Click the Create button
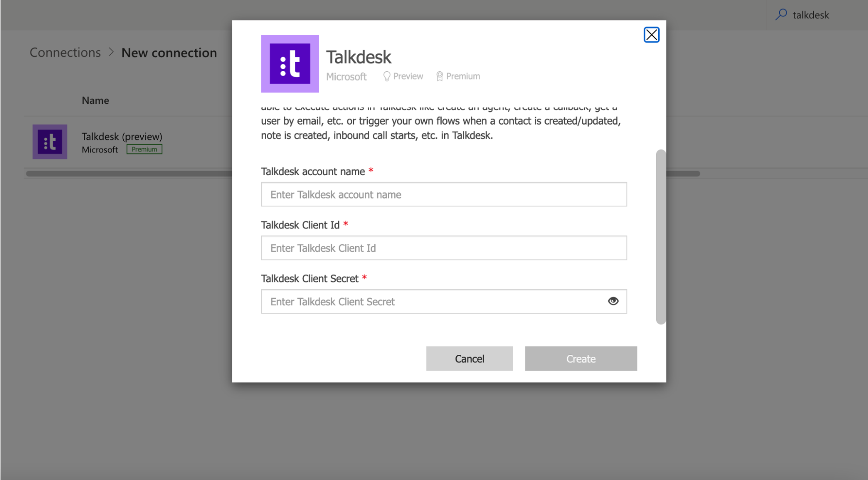 tap(581, 358)
